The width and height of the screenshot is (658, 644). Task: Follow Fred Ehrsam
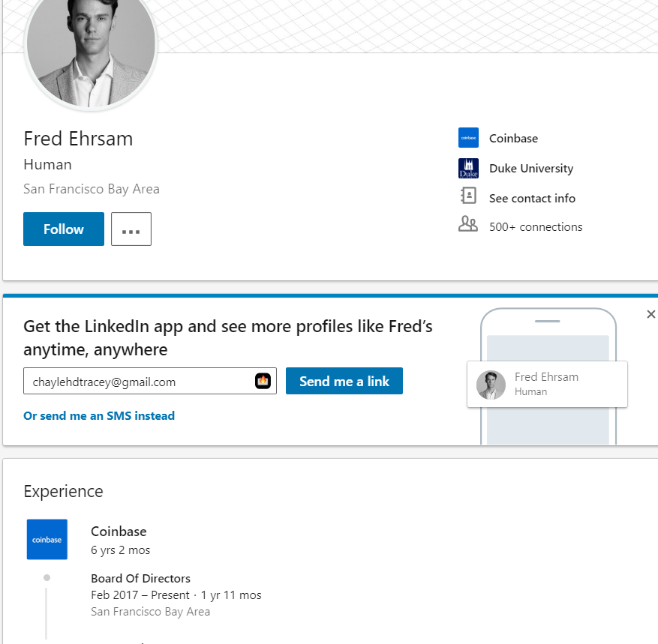pyautogui.click(x=64, y=229)
